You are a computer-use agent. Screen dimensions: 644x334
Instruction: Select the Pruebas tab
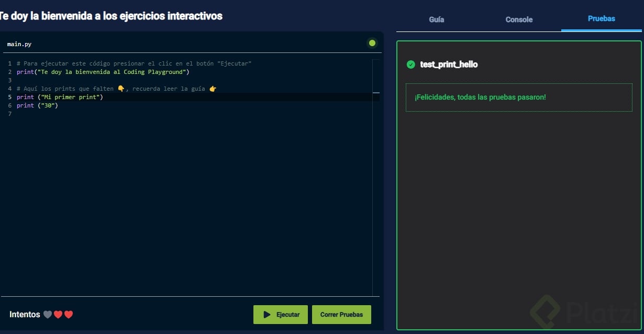click(601, 18)
